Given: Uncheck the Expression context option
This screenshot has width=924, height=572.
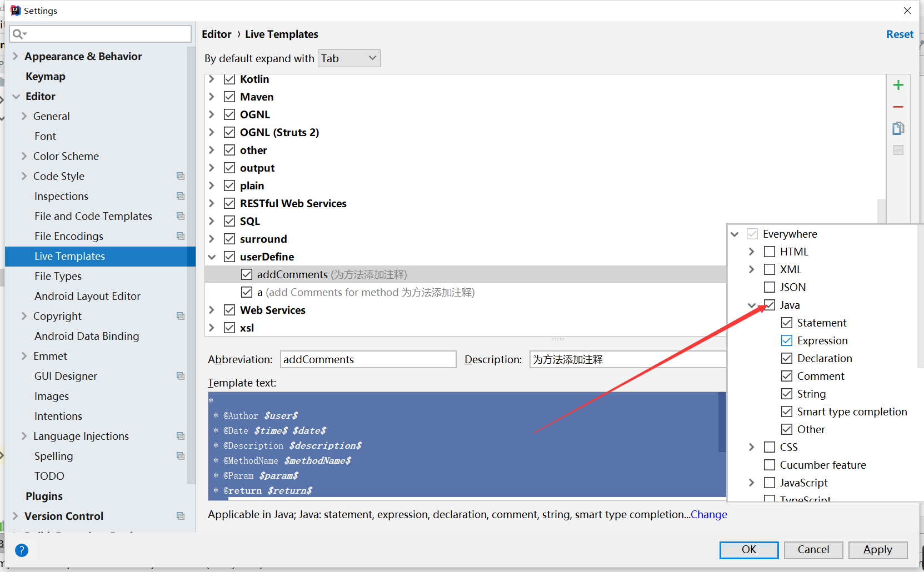Looking at the screenshot, I should (787, 340).
